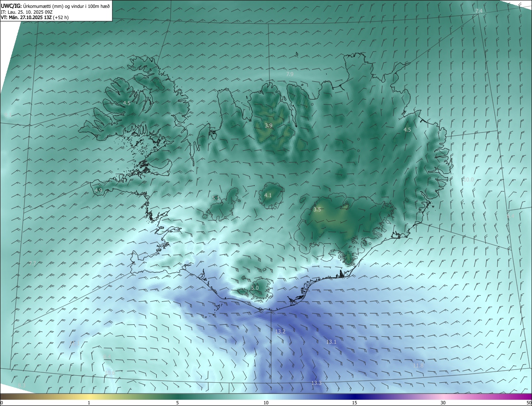
Task: Click the 3.5 value on Vatnajökull
Action: 317,210
